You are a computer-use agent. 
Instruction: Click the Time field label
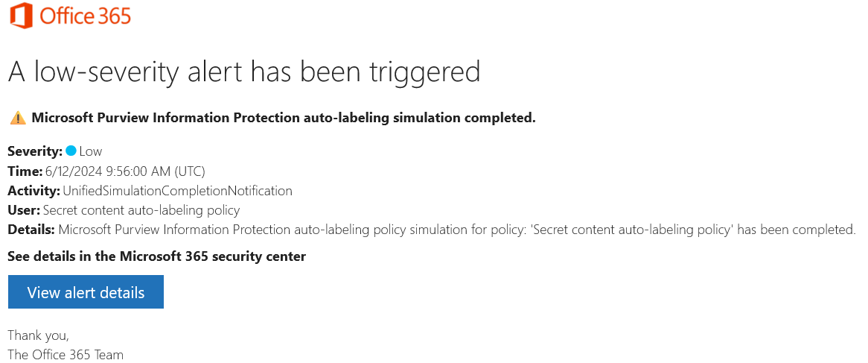tap(25, 171)
